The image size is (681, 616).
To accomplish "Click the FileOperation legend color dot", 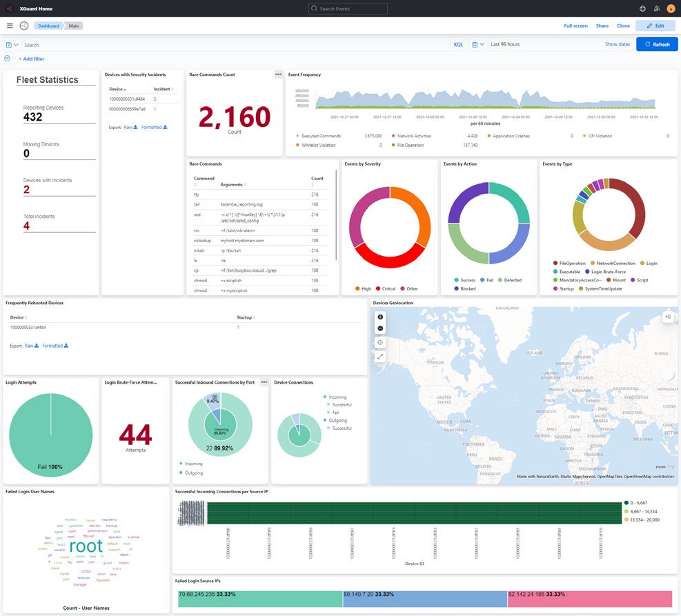I will [x=555, y=263].
